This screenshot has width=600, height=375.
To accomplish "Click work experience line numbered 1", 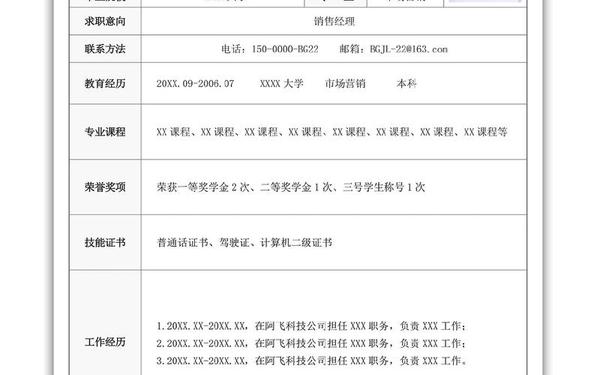I will point(311,326).
